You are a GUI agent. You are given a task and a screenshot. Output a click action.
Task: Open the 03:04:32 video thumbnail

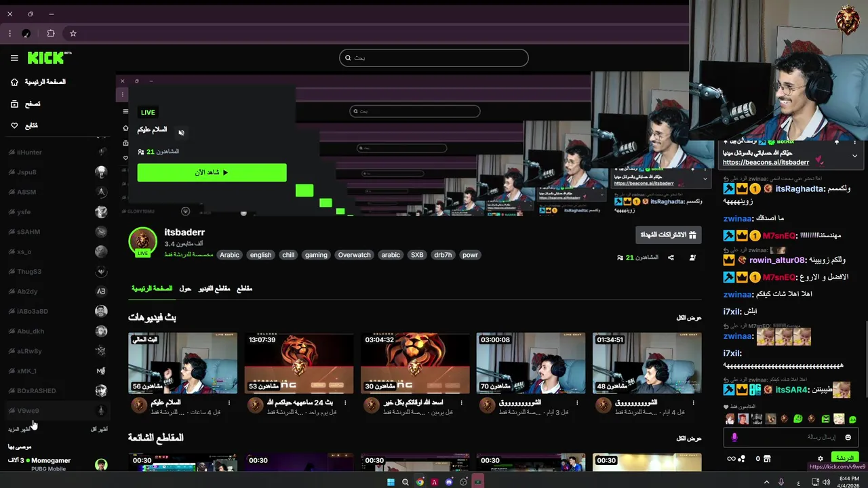point(415,363)
